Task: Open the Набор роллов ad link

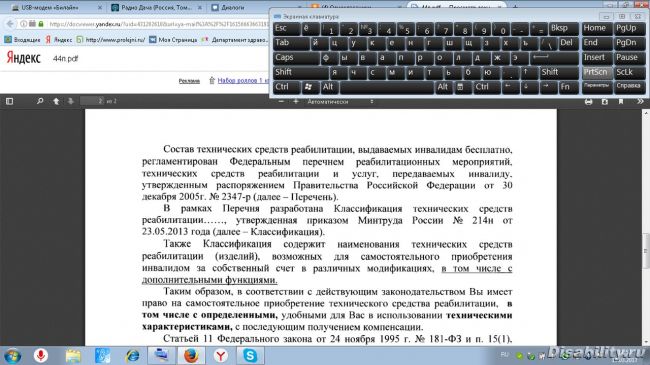Action: click(x=243, y=80)
